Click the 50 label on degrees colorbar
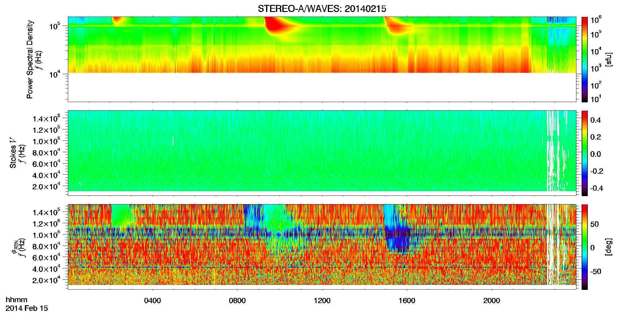The height and width of the screenshot is (332, 644). click(x=594, y=224)
